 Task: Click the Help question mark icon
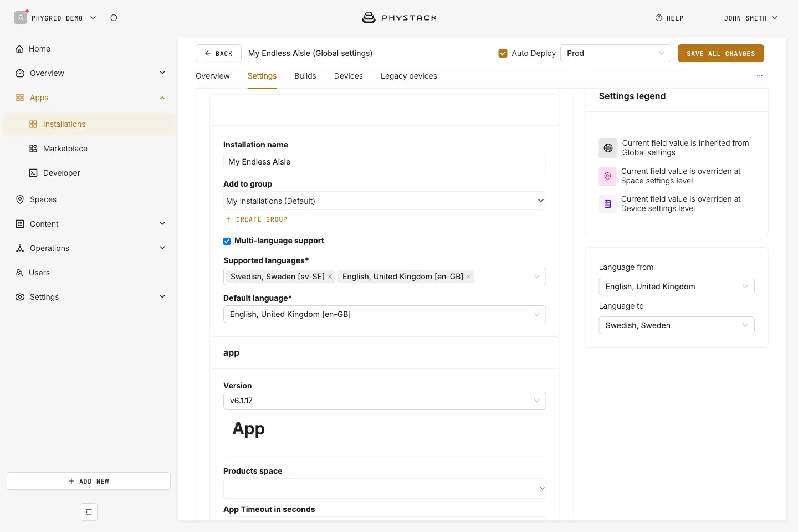[659, 18]
